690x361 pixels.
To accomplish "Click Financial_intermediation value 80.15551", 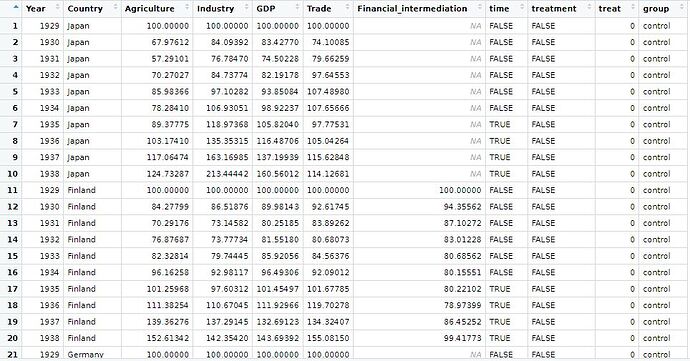I will point(462,273).
